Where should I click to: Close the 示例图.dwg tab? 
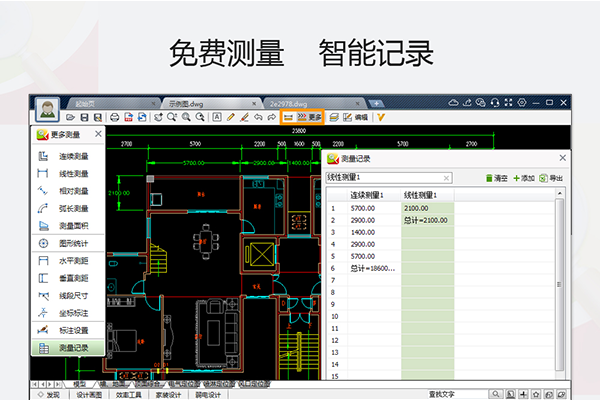(x=254, y=103)
